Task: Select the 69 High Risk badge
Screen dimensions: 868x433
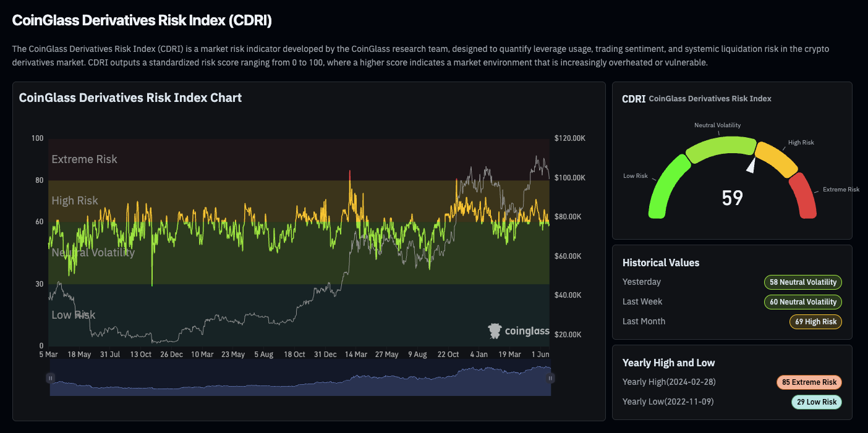Action: pyautogui.click(x=815, y=322)
